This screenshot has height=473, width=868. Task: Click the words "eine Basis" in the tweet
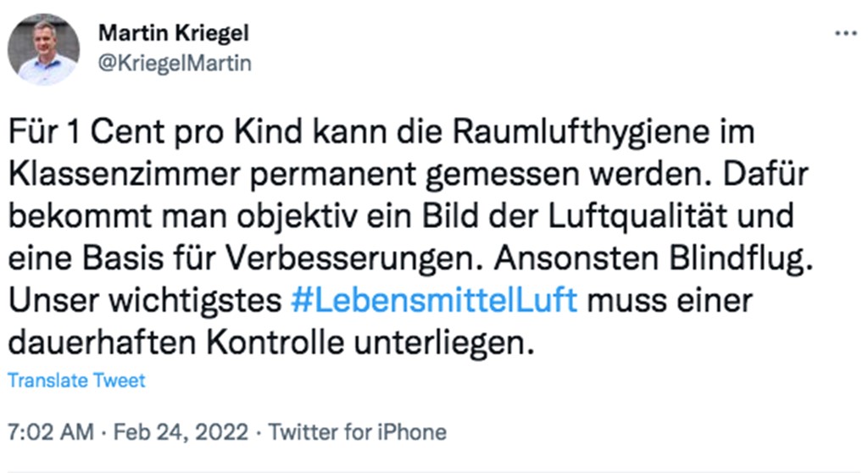[81, 259]
